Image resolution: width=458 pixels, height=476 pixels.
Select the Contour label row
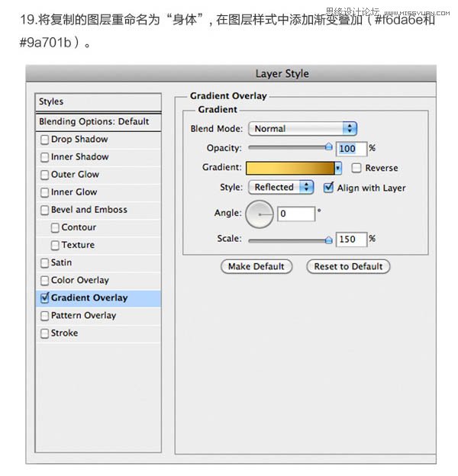pyautogui.click(x=98, y=227)
